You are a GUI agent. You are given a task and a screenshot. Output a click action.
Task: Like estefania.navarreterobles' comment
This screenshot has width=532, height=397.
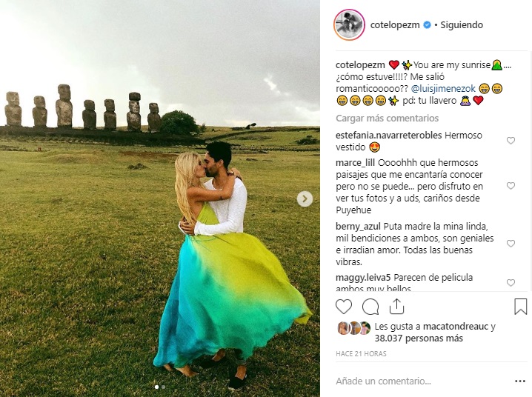point(511,141)
